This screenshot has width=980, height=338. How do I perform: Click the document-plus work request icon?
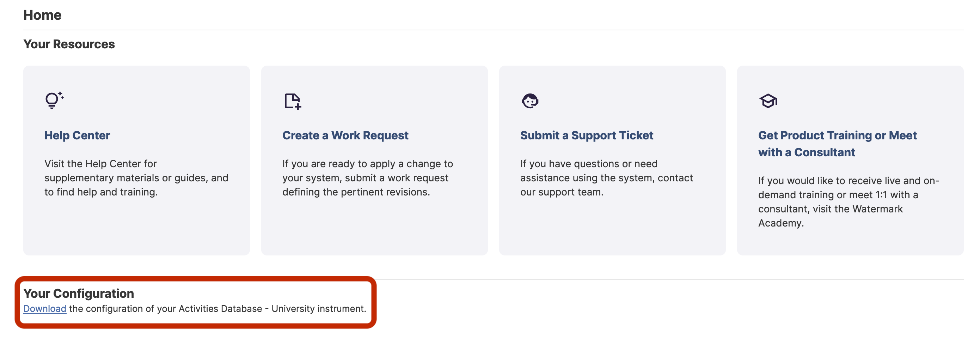[x=293, y=101]
